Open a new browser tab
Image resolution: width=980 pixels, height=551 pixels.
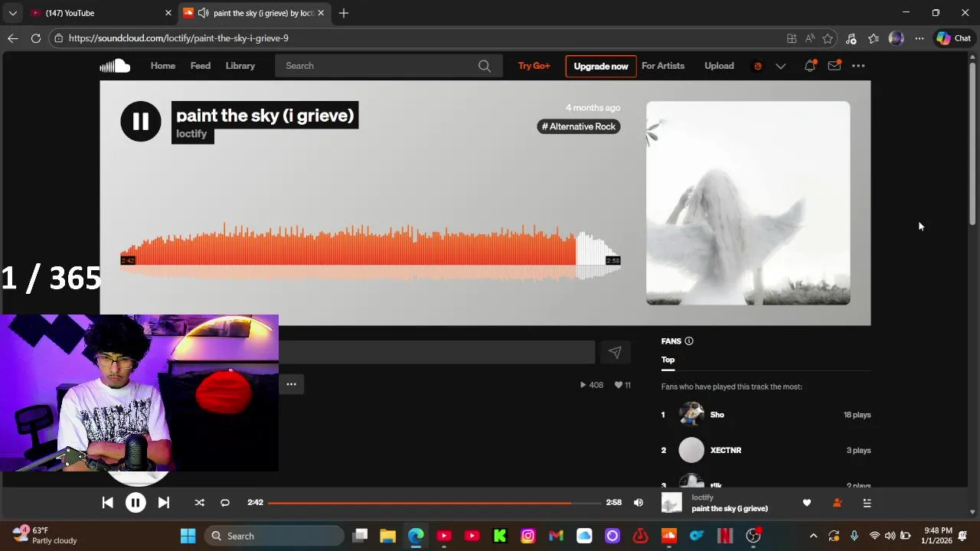click(x=344, y=13)
